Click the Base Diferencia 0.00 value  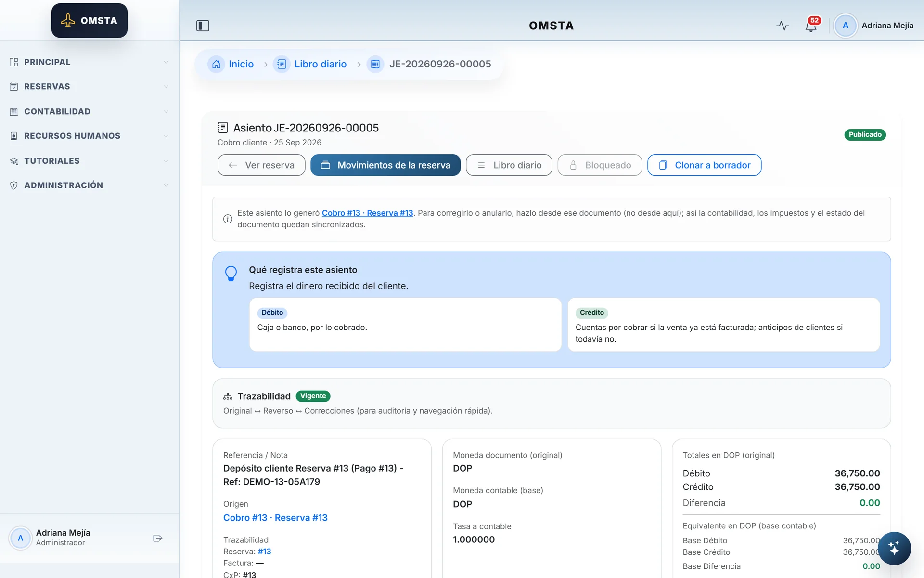[x=871, y=566]
